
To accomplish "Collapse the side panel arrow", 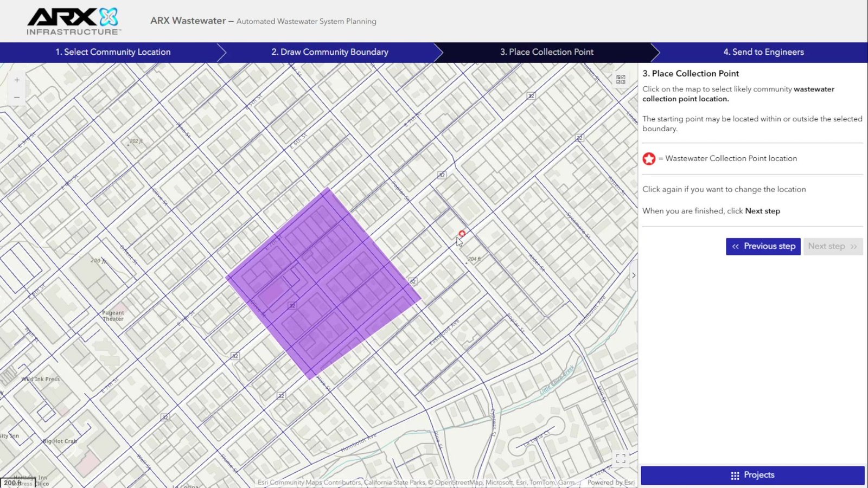I will coord(633,275).
